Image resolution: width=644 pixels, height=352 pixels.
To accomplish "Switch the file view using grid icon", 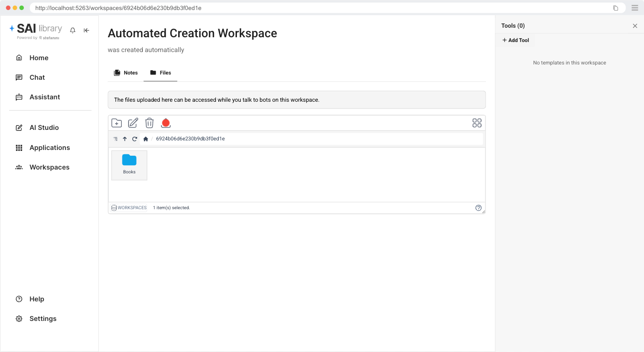I will [476, 123].
